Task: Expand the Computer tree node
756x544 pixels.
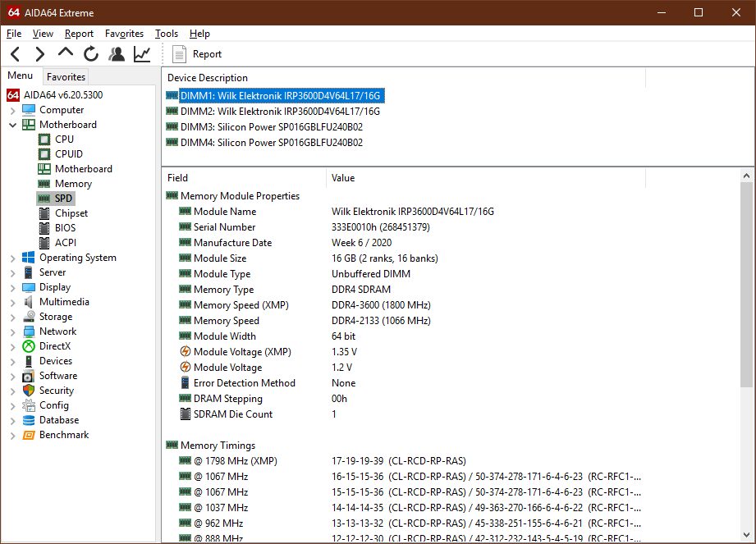Action: click(x=13, y=110)
